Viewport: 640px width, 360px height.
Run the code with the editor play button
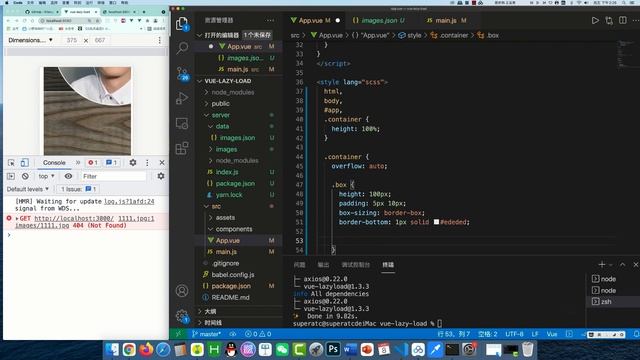coord(595,20)
